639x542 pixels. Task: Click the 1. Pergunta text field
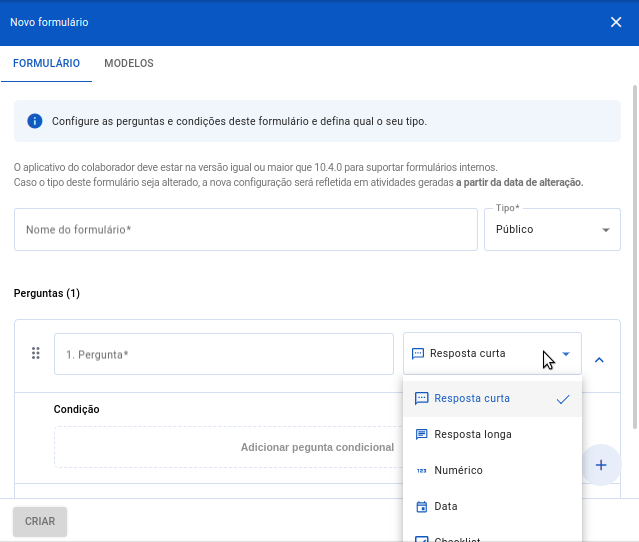[224, 354]
